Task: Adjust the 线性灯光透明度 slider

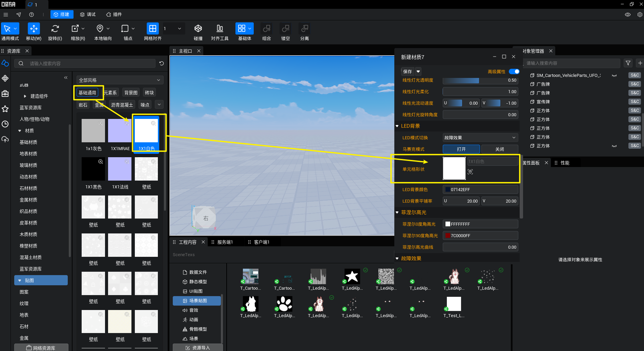Action: (x=480, y=80)
